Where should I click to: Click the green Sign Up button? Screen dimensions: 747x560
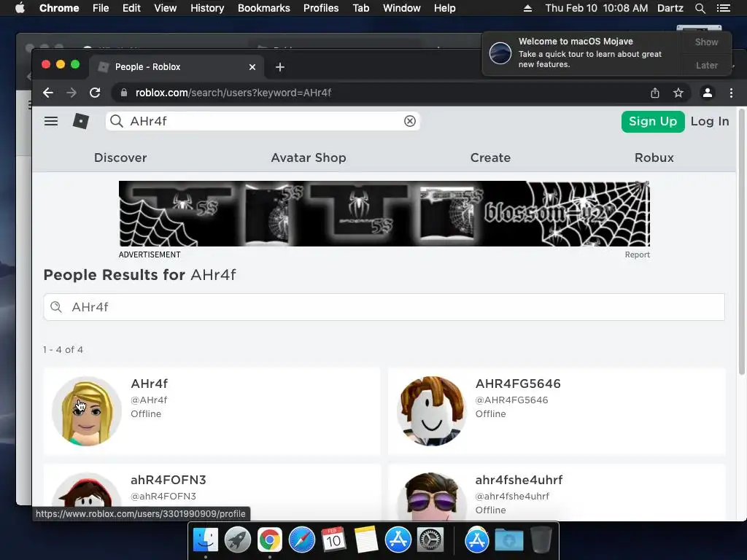click(x=653, y=122)
